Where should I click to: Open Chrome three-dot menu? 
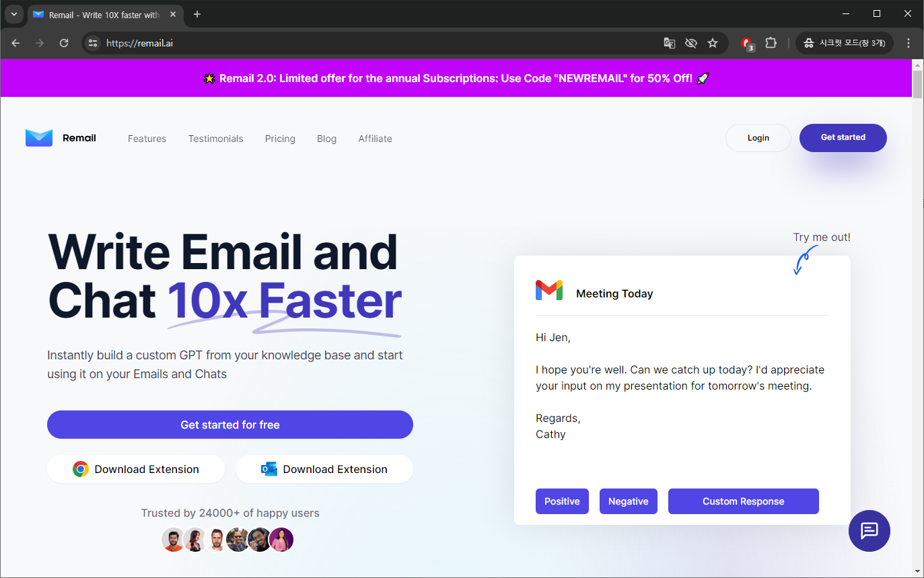point(909,43)
